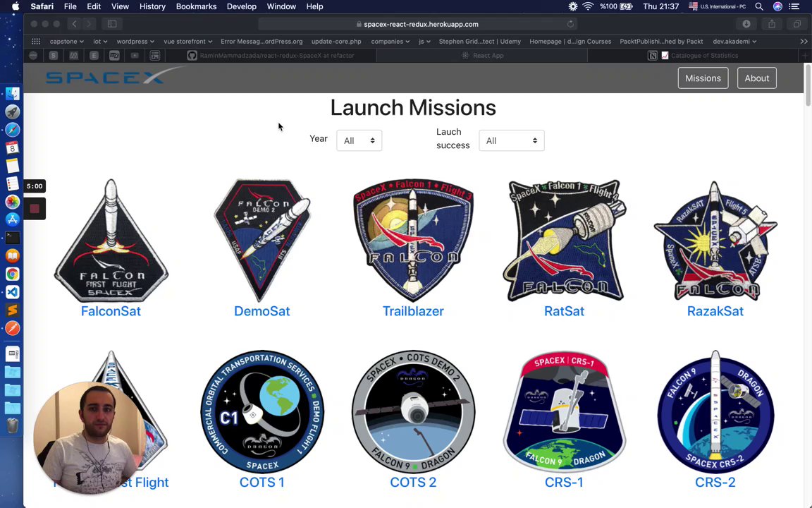Open Sublime Text in dock
812x508 pixels.
click(13, 310)
